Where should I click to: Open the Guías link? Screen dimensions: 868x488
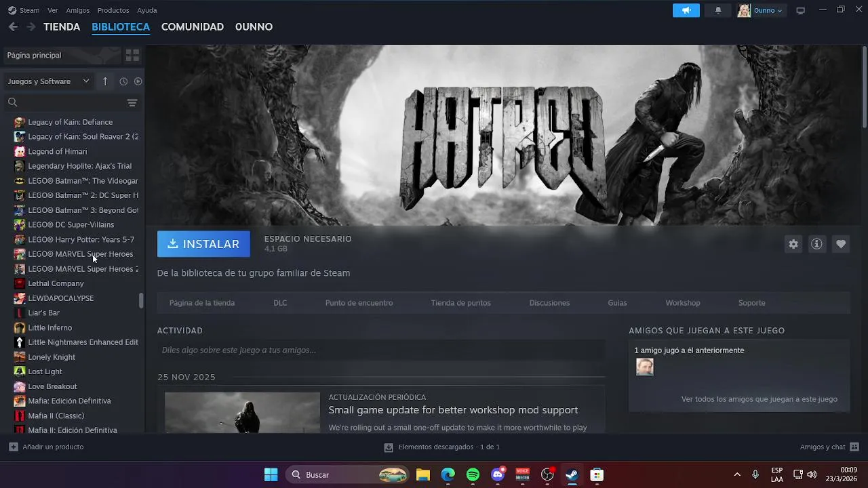pyautogui.click(x=617, y=303)
